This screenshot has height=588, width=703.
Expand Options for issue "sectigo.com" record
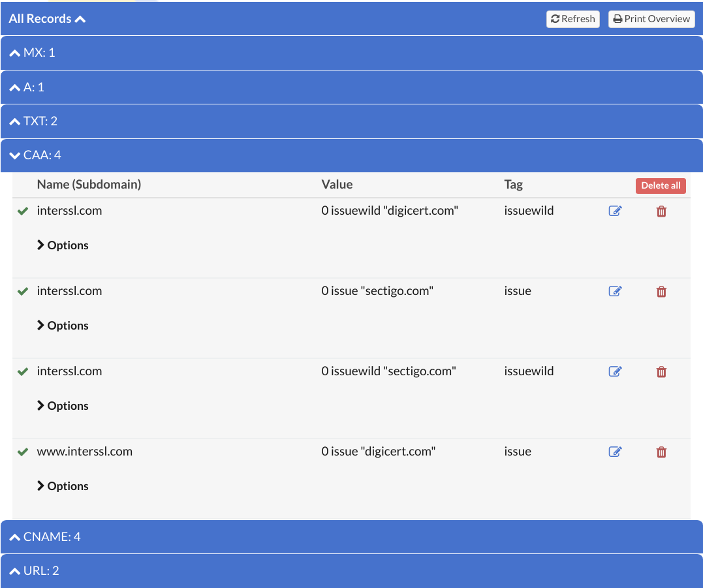point(63,326)
